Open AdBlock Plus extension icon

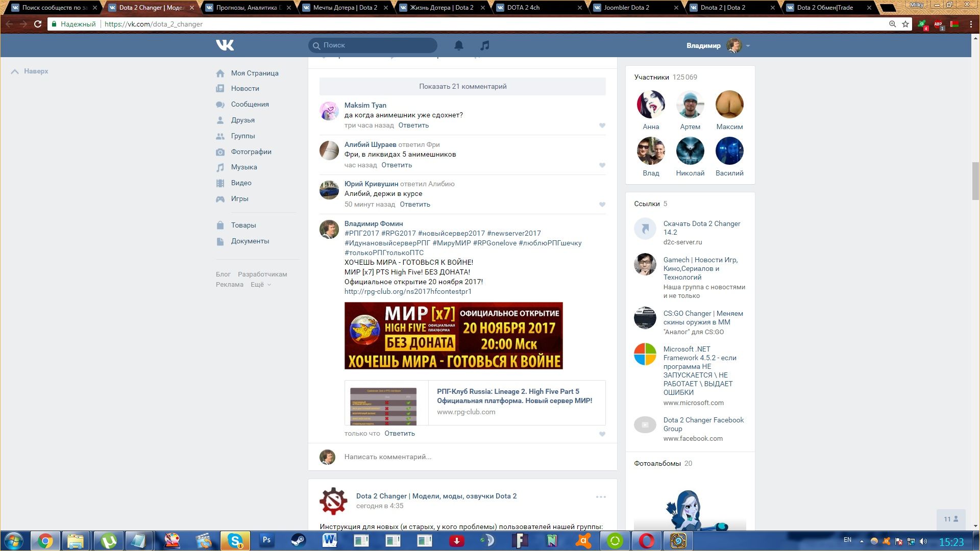point(938,24)
